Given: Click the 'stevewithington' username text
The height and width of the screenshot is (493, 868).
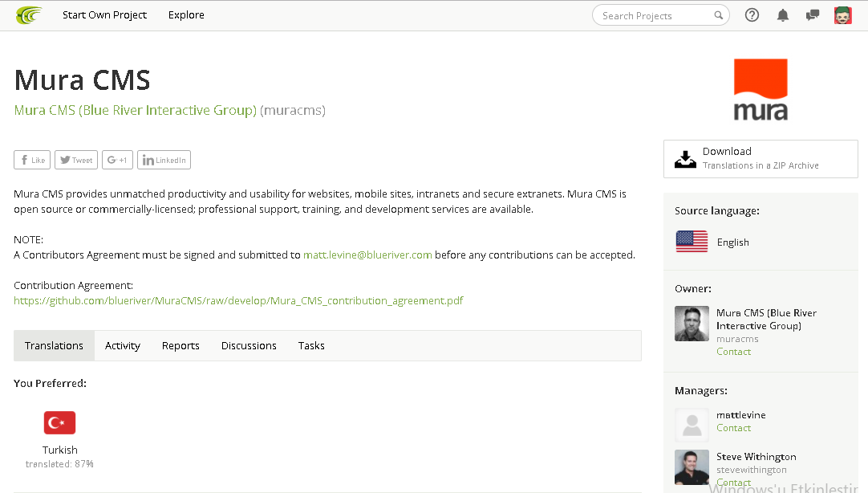Looking at the screenshot, I should coord(751,470).
